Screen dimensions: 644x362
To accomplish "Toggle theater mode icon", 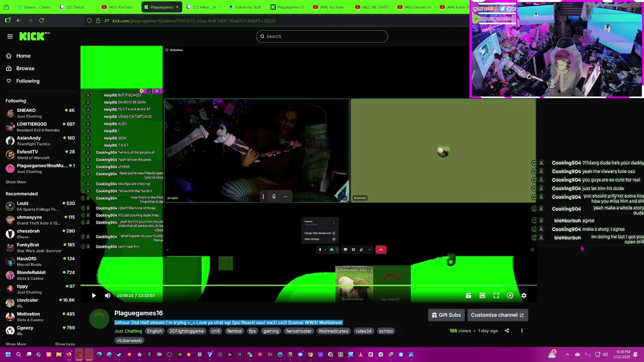I will [482, 296].
